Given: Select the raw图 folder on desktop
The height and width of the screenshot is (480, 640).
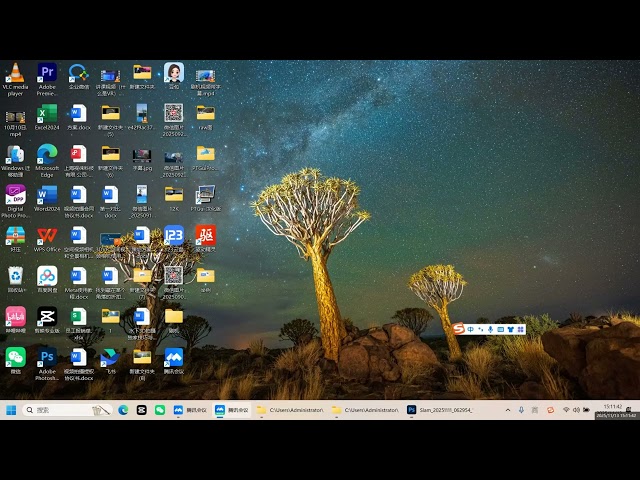Looking at the screenshot, I should 205,117.
